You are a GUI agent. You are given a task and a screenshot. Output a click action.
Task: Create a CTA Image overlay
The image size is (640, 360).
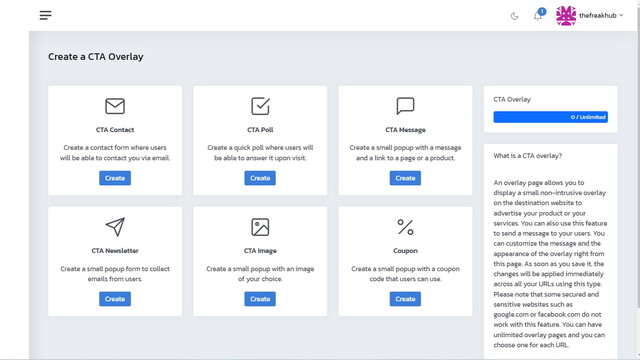click(x=260, y=299)
